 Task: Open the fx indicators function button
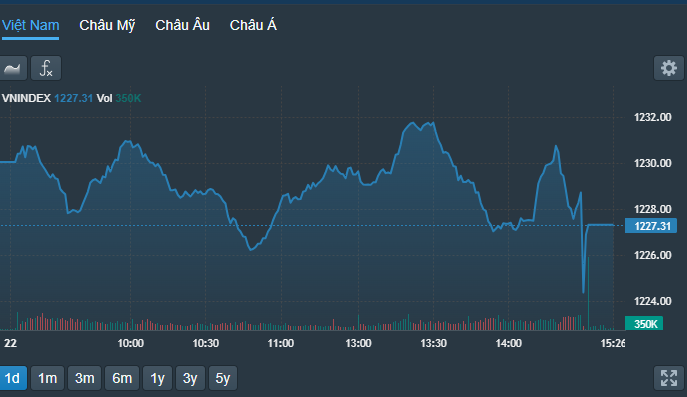point(46,68)
